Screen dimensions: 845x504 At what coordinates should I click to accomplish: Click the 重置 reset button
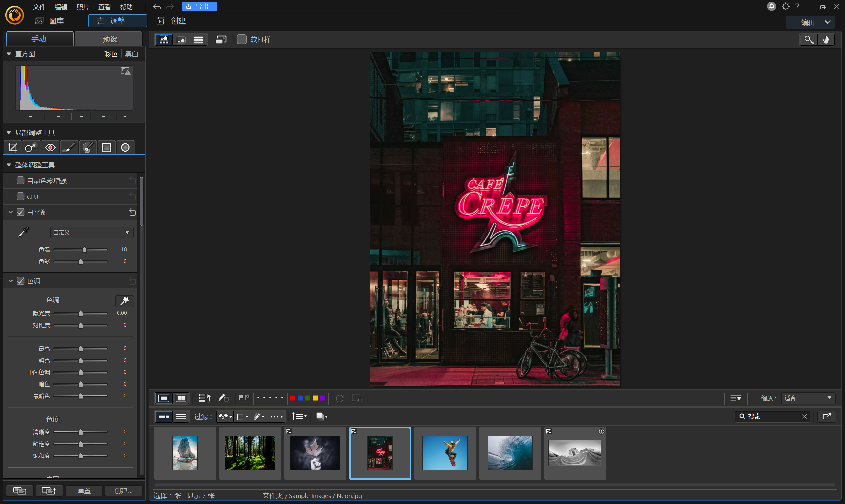tap(84, 490)
